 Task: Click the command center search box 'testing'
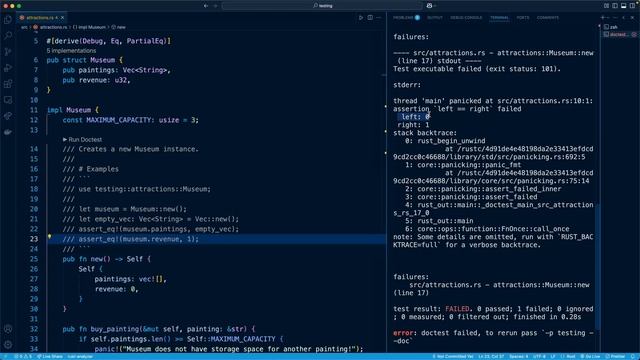[x=322, y=6]
